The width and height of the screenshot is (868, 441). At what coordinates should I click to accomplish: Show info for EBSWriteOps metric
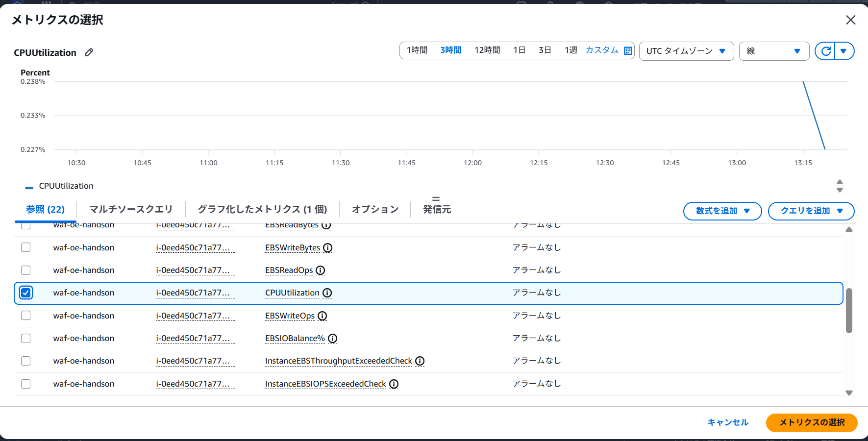pyautogui.click(x=322, y=316)
